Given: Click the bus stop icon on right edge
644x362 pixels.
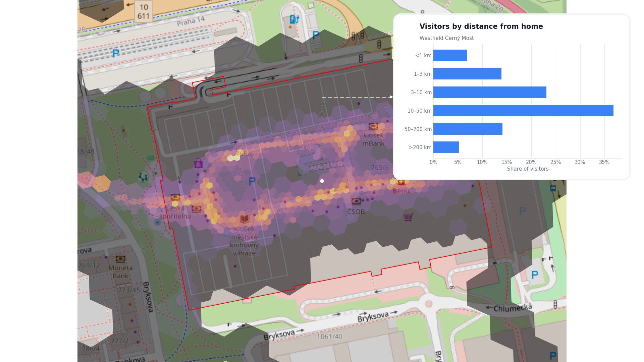Looking at the screenshot, I should [553, 188].
